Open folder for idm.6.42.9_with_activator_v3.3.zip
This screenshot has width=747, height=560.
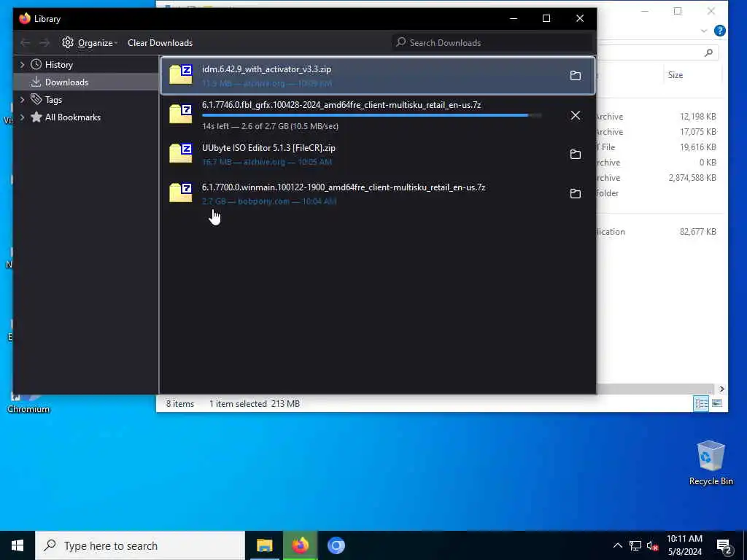(x=576, y=75)
